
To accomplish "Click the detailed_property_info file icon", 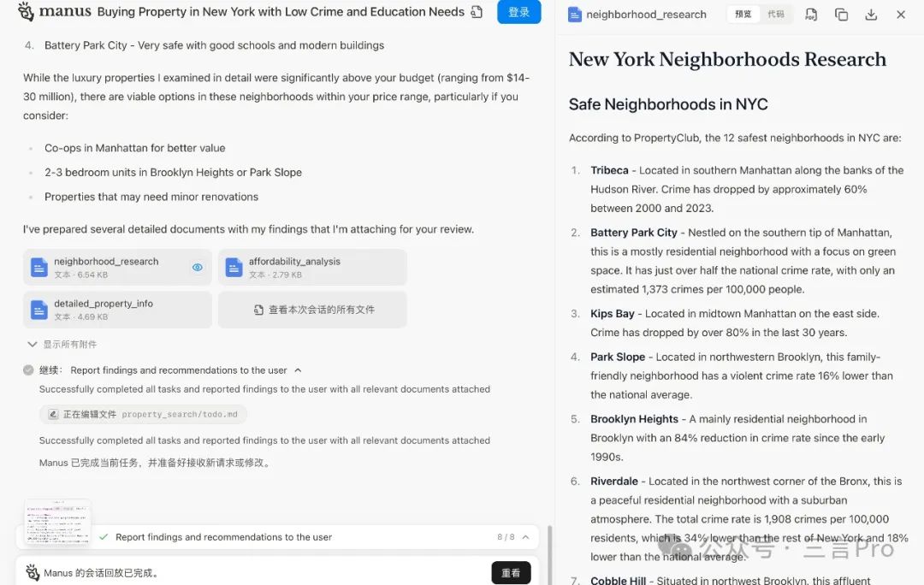I will point(38,310).
